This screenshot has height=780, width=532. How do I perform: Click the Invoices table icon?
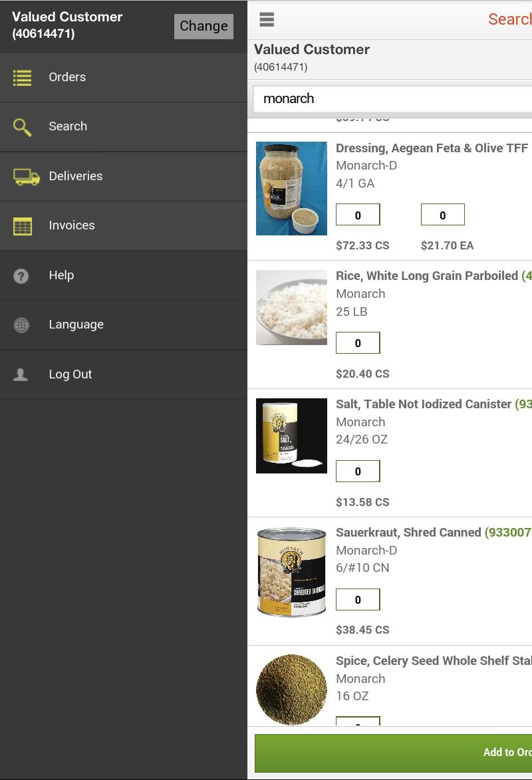click(x=23, y=226)
